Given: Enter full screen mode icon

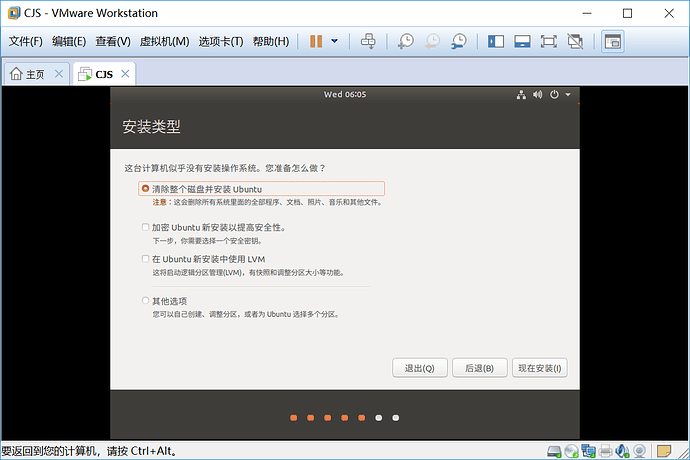Looking at the screenshot, I should [549, 41].
